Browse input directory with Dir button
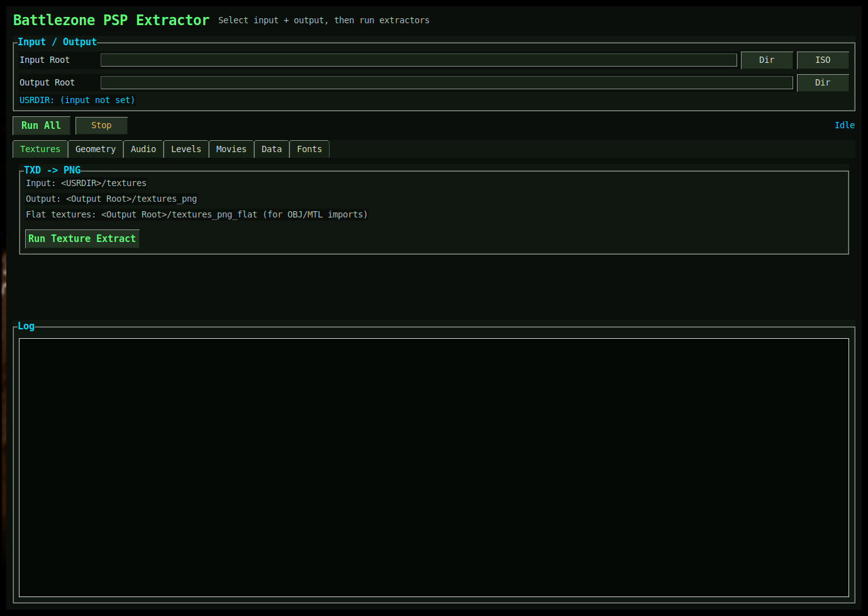Viewport: 868px width, 616px height. click(767, 60)
